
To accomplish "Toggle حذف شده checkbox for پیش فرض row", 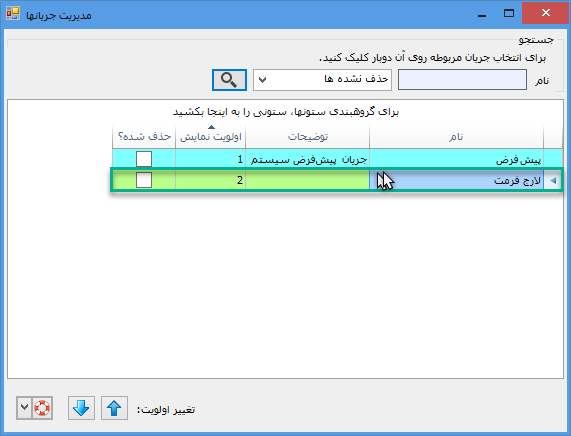I will pyautogui.click(x=144, y=159).
